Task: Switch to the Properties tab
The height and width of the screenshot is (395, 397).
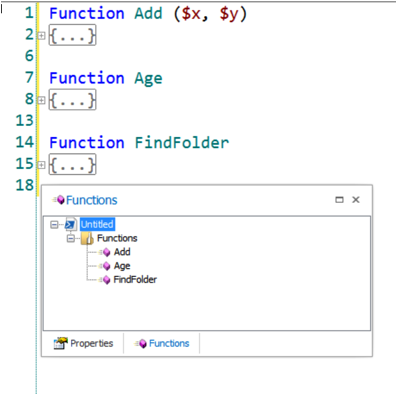Action: [83, 343]
